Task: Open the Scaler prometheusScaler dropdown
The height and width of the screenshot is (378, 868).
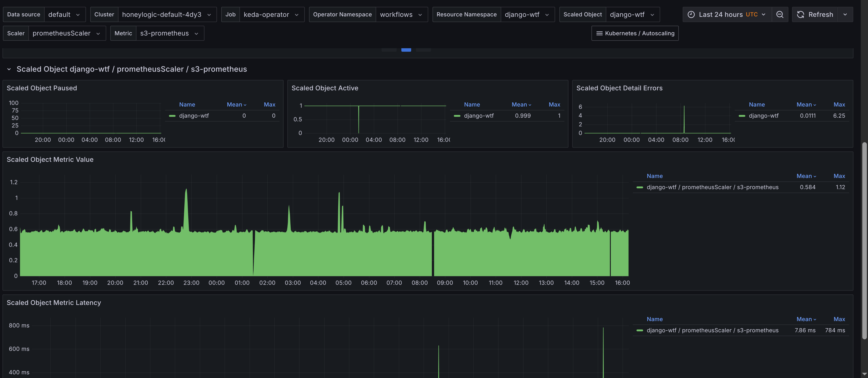Action: click(67, 33)
